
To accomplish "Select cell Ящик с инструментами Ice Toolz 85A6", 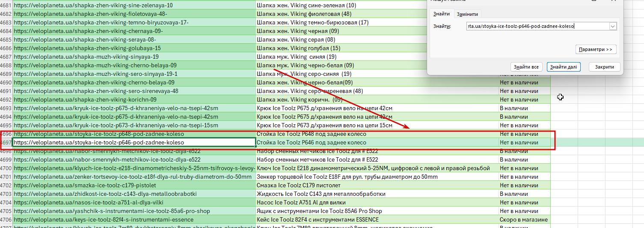I will [377, 211].
